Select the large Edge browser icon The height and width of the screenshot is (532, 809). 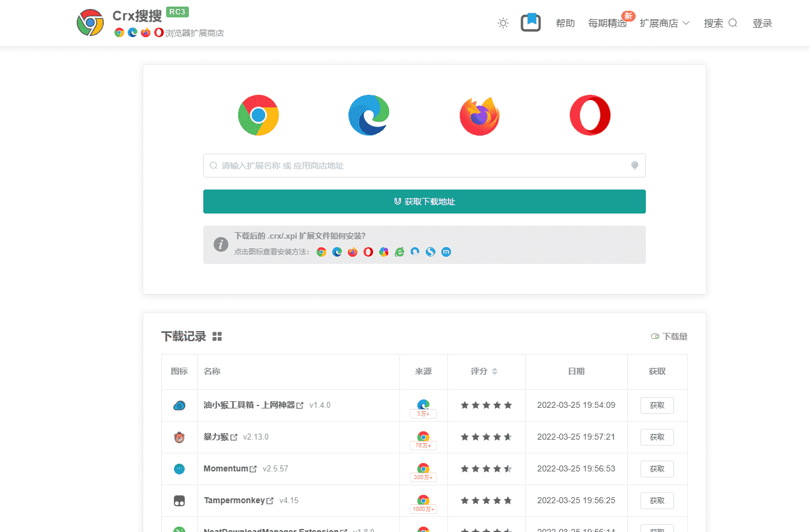tap(369, 115)
